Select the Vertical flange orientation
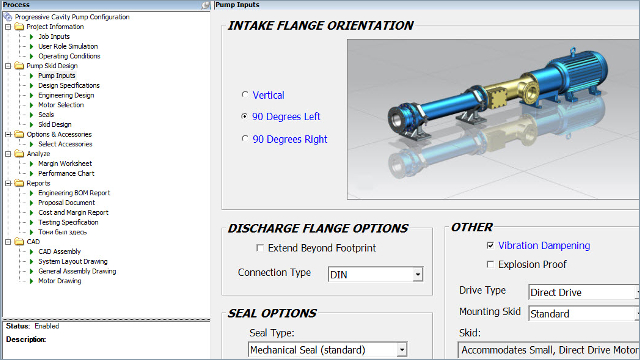 (x=244, y=95)
